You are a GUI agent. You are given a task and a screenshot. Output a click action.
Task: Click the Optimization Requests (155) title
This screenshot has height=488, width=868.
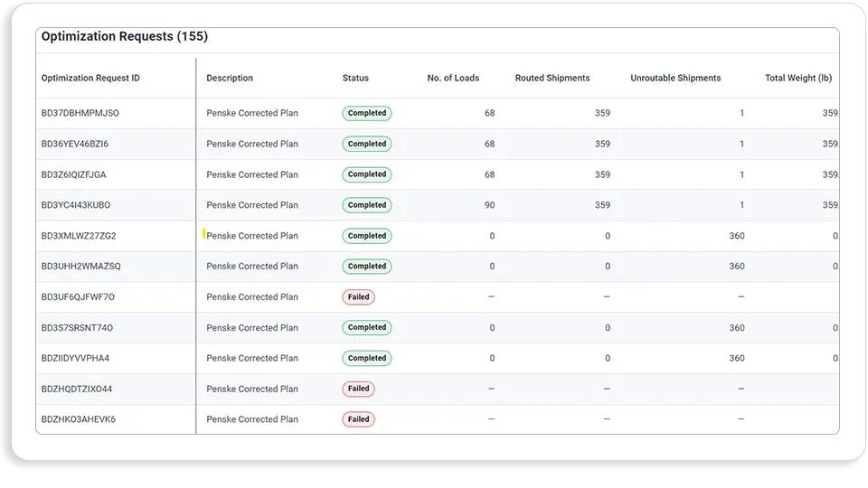coord(125,37)
